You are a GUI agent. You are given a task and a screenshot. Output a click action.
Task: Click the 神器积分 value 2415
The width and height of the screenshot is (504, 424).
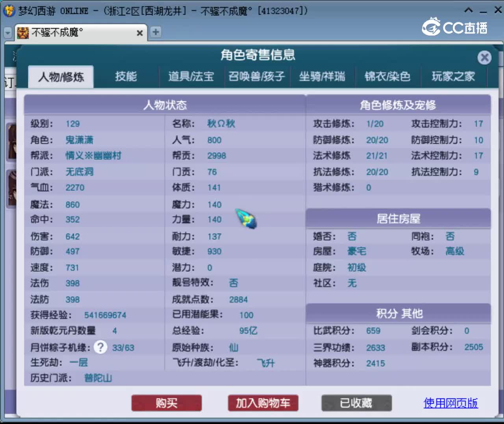coord(376,363)
